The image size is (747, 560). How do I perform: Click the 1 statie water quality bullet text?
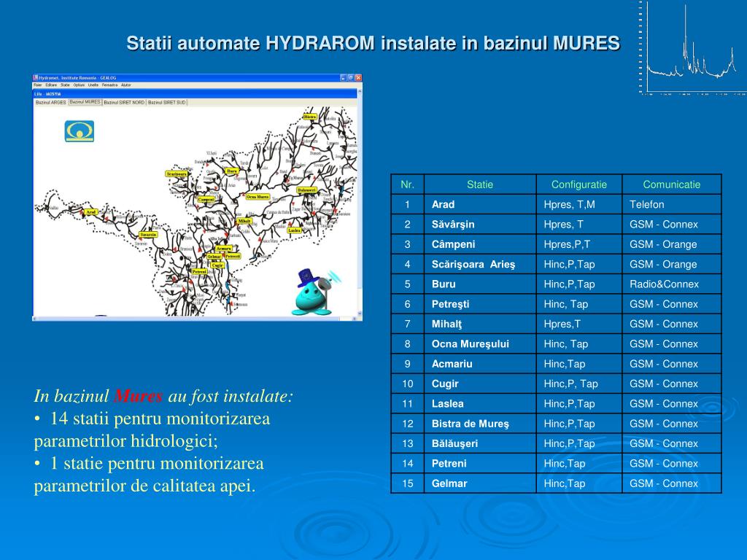click(149, 474)
